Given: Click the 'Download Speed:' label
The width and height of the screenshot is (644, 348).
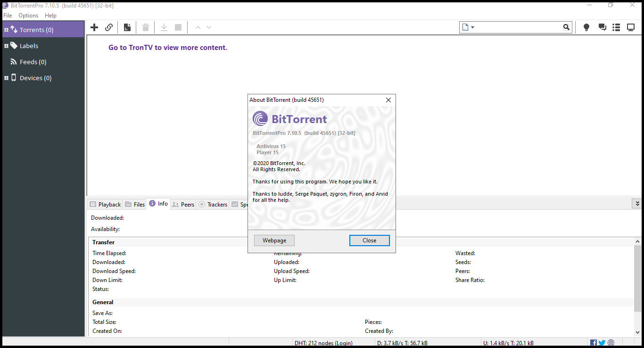Looking at the screenshot, I should tap(114, 271).
